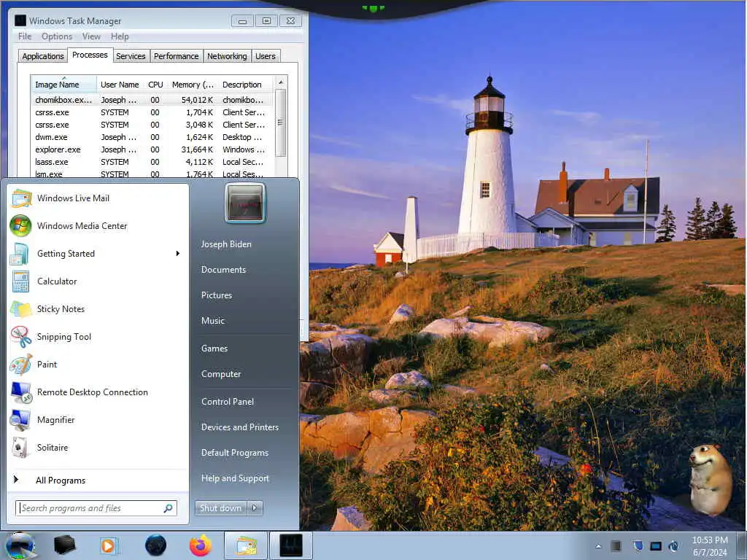Click the network monitor tray icon
The height and width of the screenshot is (560, 747).
[x=656, y=546]
